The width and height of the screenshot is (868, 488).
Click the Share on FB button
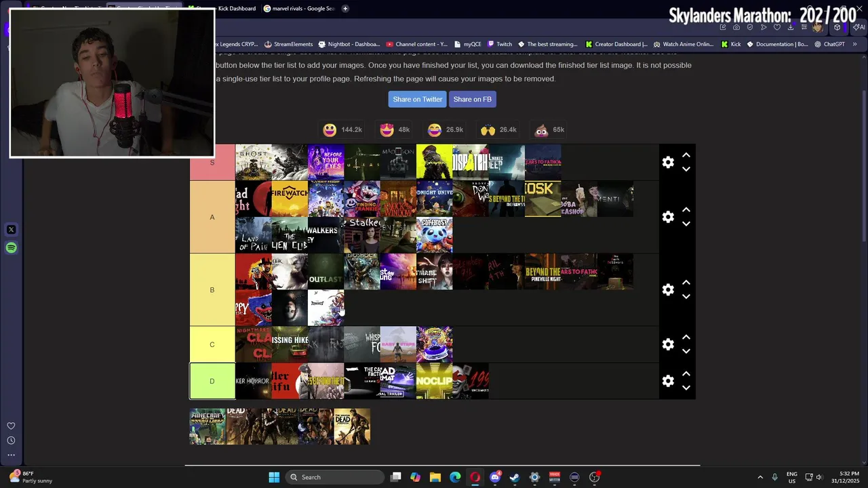pos(472,99)
